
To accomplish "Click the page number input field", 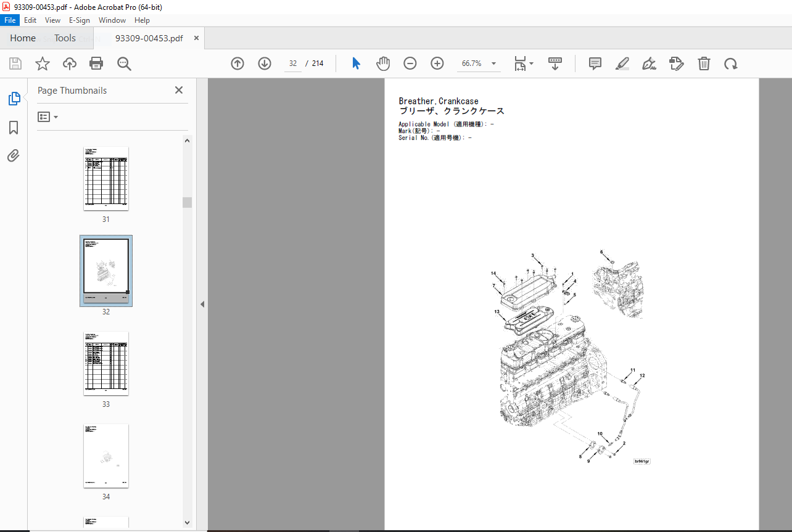I will (293, 63).
